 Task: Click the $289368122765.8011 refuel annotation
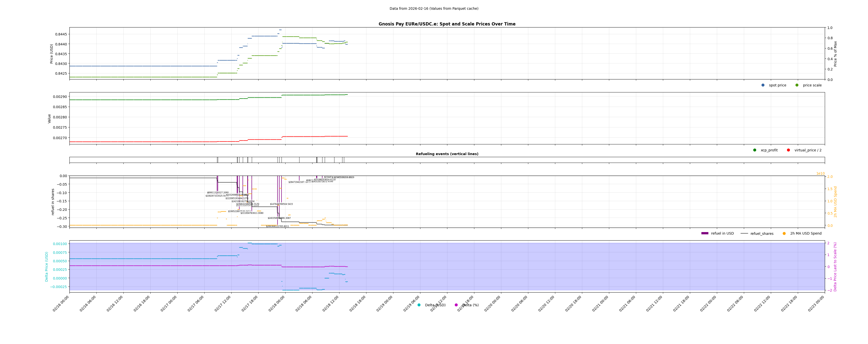277,226
